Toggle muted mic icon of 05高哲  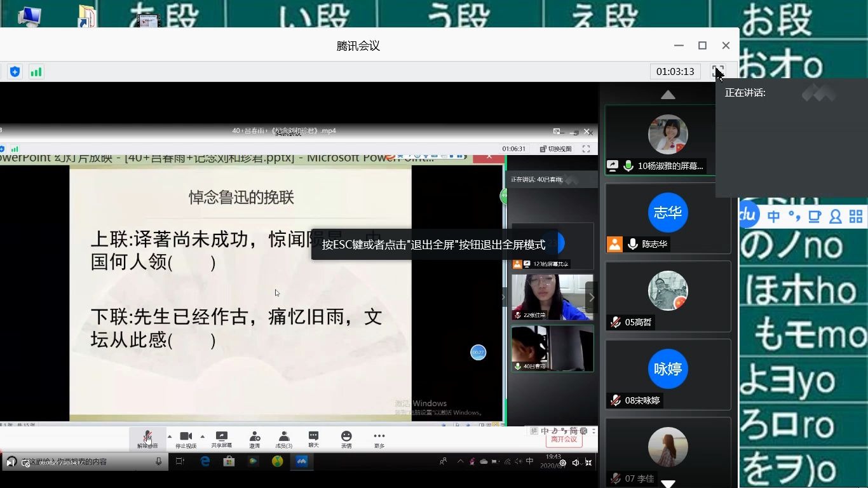615,322
